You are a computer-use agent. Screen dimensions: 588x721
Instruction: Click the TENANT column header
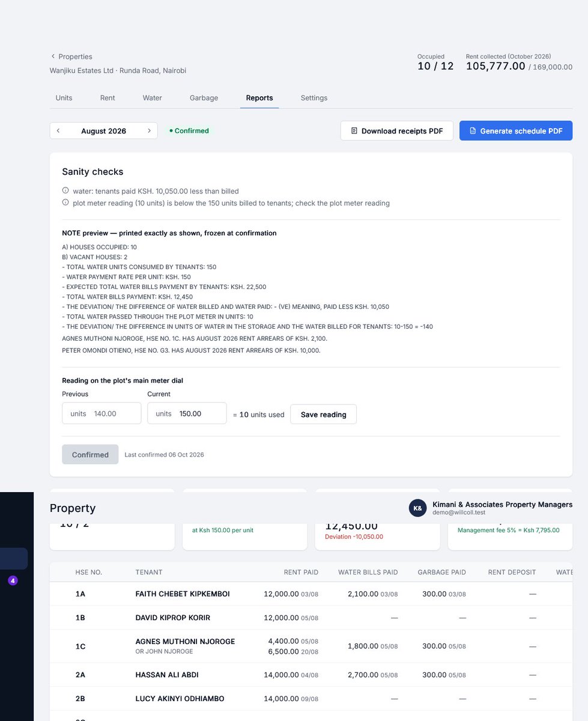pyautogui.click(x=149, y=572)
